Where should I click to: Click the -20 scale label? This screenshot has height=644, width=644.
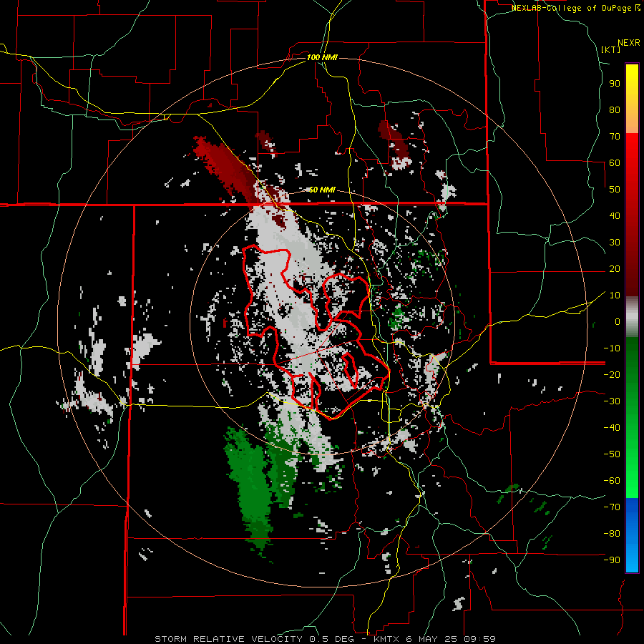612,375
